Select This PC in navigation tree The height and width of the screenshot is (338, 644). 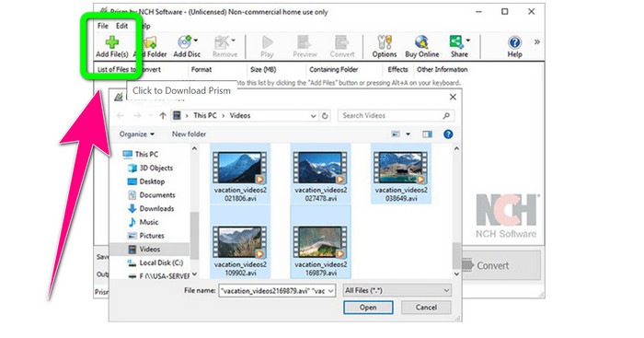click(141, 154)
